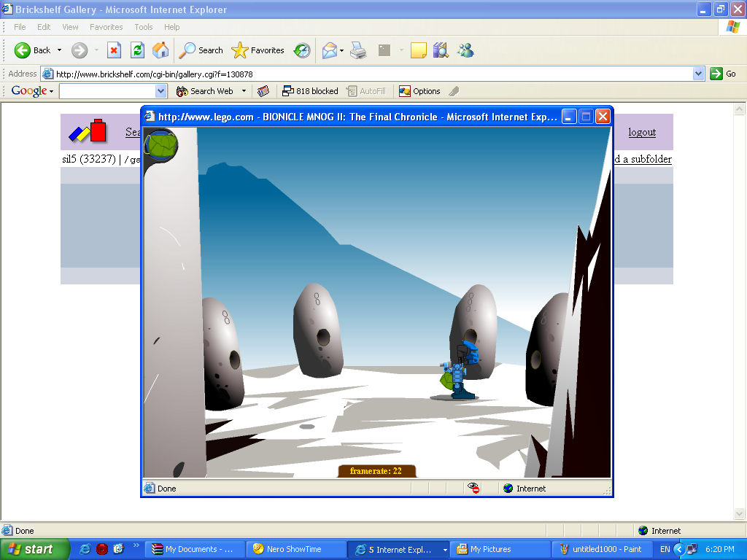Click in the Google toolbar search box

[108, 91]
